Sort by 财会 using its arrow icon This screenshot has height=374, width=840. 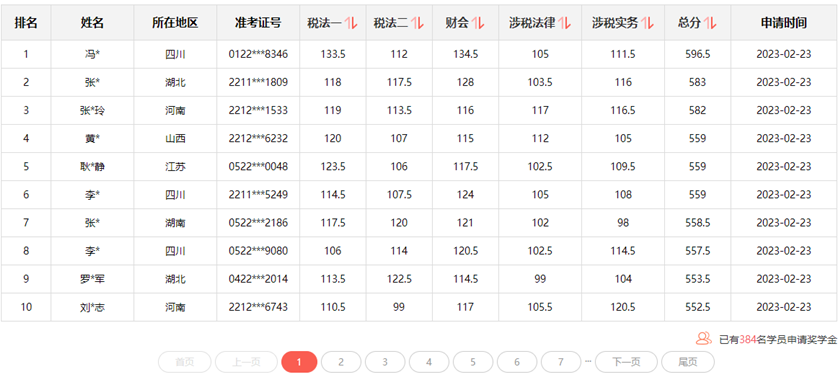pos(478,23)
